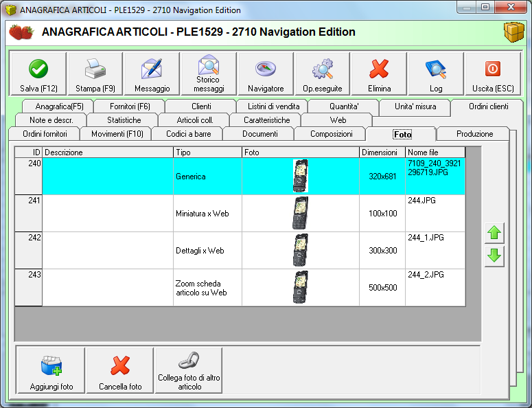Image resolution: width=532 pixels, height=408 pixels.
Task: Click the Elimina red X button
Action: (x=379, y=73)
